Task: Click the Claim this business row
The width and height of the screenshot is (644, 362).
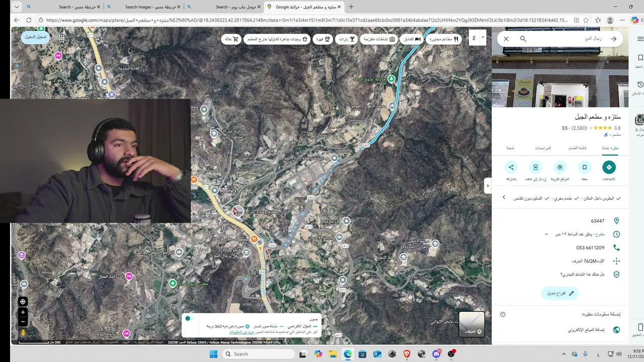Action: click(560, 275)
